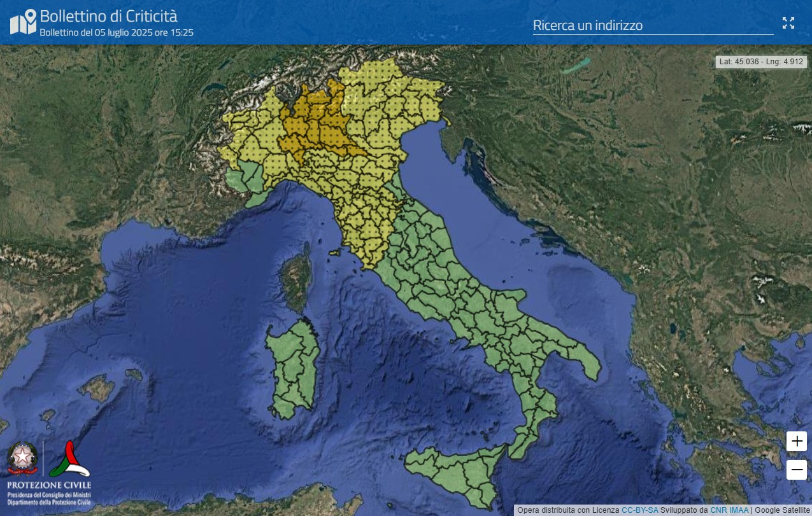
Task: Select the green Sardinia alert zone
Action: (292, 369)
